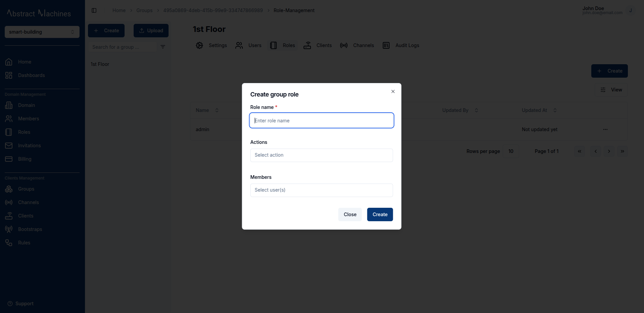Open the rows per page selector
Viewport: 644px width, 313px height.
coord(511,151)
